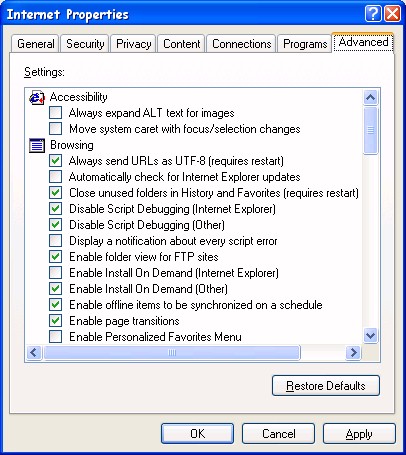Enable Always expand ALT text for images
Screen dimensions: 406x455
(x=55, y=113)
